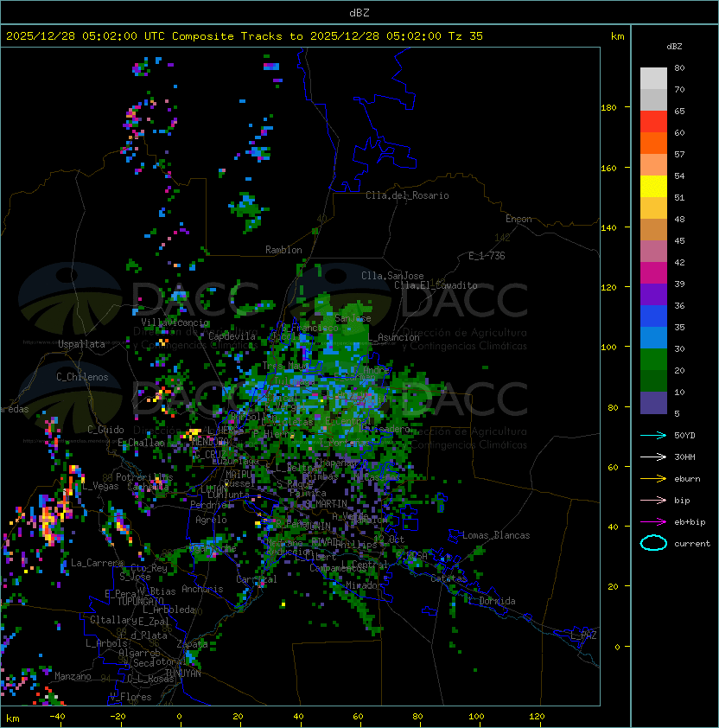Click the Capdevila place label
The height and width of the screenshot is (728, 719).
[232, 335]
